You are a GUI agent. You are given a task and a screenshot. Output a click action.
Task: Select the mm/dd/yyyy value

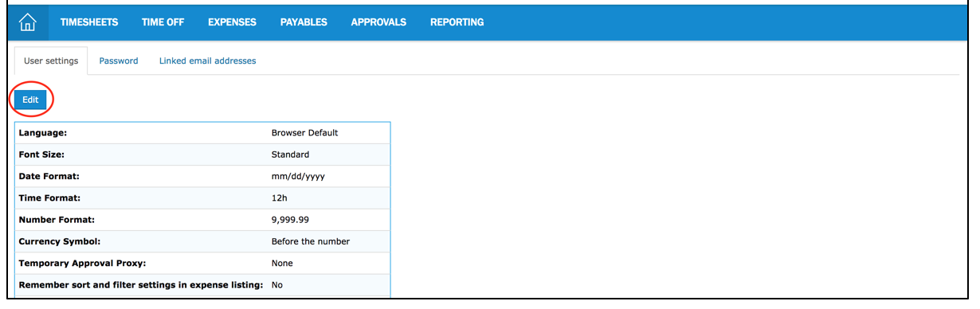(x=298, y=176)
